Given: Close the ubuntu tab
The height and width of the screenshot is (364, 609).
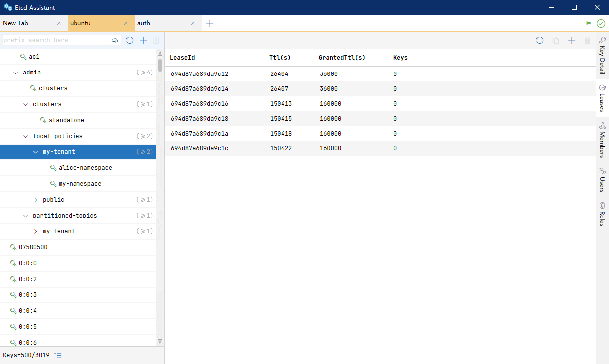Looking at the screenshot, I should tap(126, 23).
